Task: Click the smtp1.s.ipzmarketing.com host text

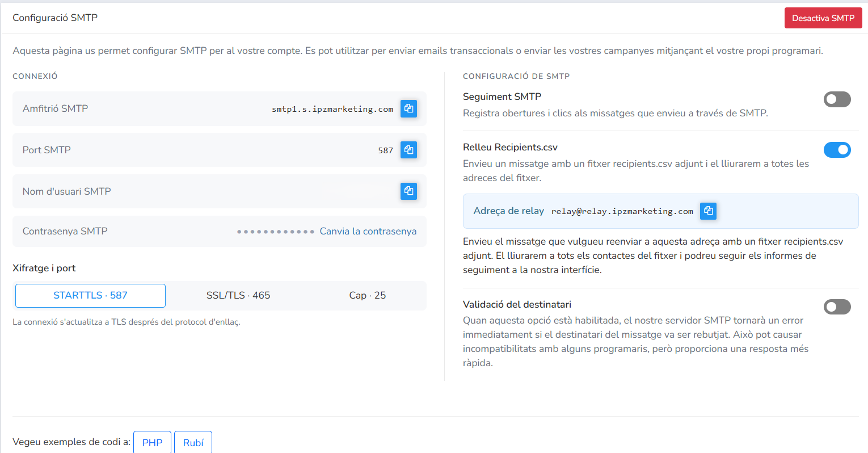Action: 332,109
